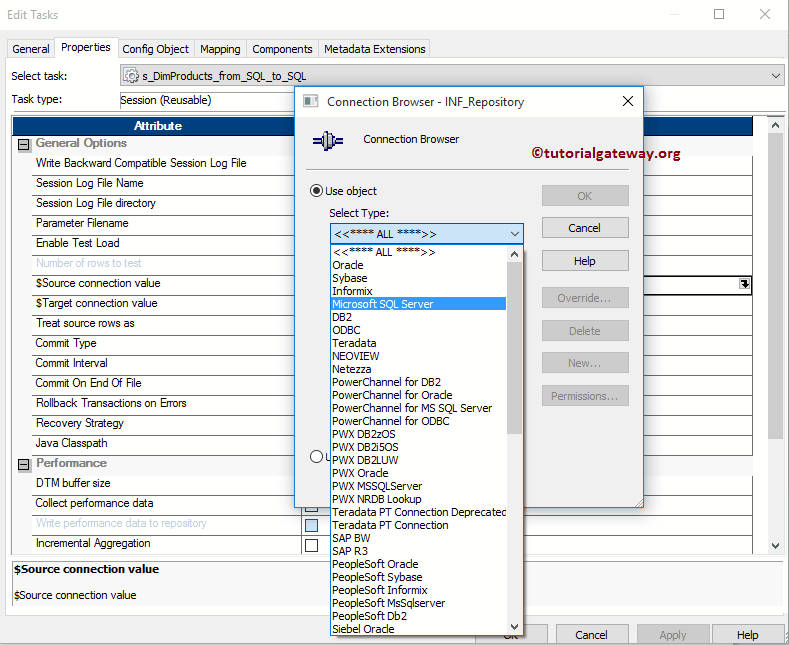Open the $Source connection value arrow button
Screen dimensions: 789x645
(x=744, y=284)
